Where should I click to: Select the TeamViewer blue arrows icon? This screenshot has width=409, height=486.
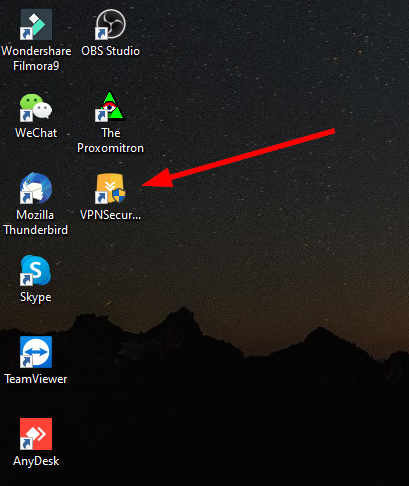click(36, 352)
